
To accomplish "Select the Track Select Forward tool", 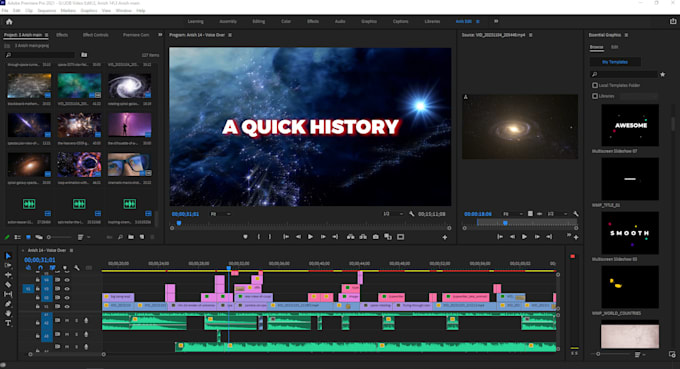I will click(x=8, y=265).
